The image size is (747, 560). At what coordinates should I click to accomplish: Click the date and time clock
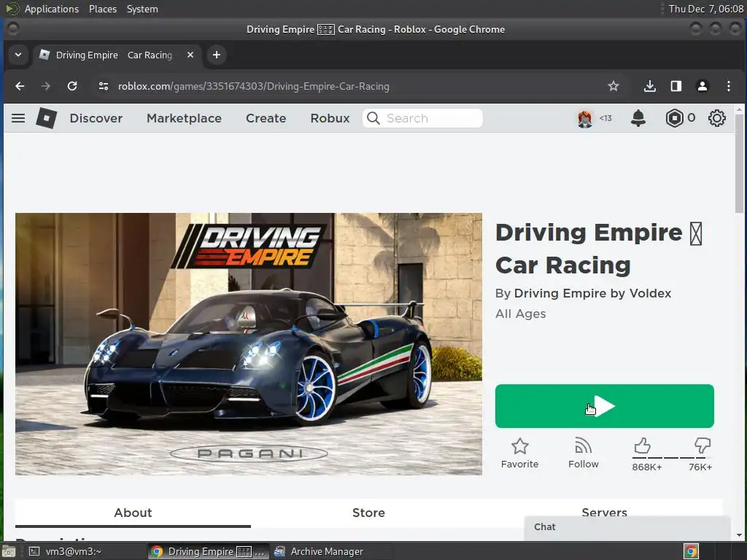click(705, 9)
